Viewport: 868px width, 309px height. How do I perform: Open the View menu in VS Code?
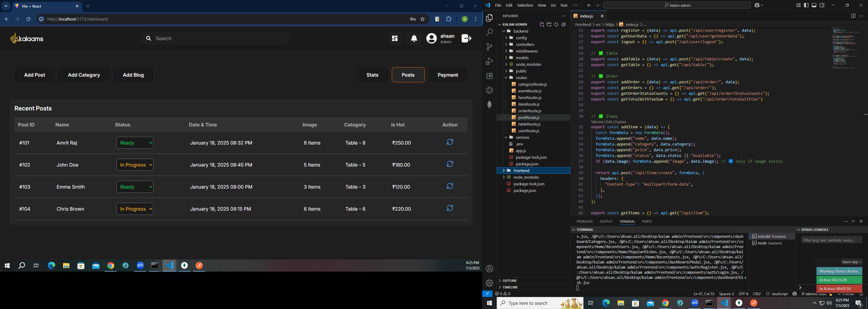point(542,5)
